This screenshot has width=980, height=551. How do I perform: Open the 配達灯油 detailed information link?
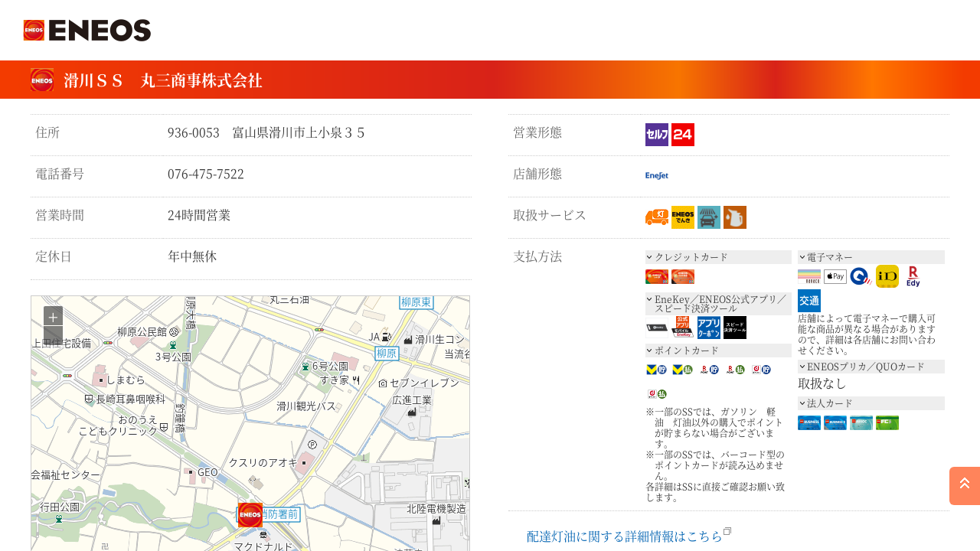tap(625, 536)
